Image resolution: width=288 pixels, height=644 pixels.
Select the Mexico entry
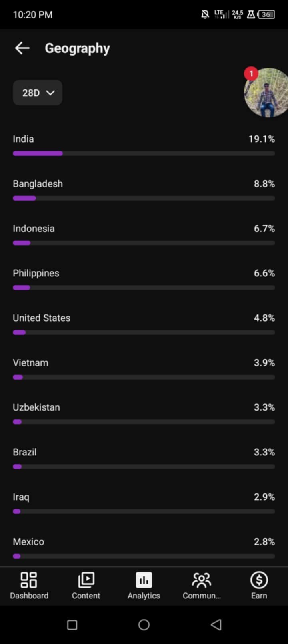coord(144,548)
